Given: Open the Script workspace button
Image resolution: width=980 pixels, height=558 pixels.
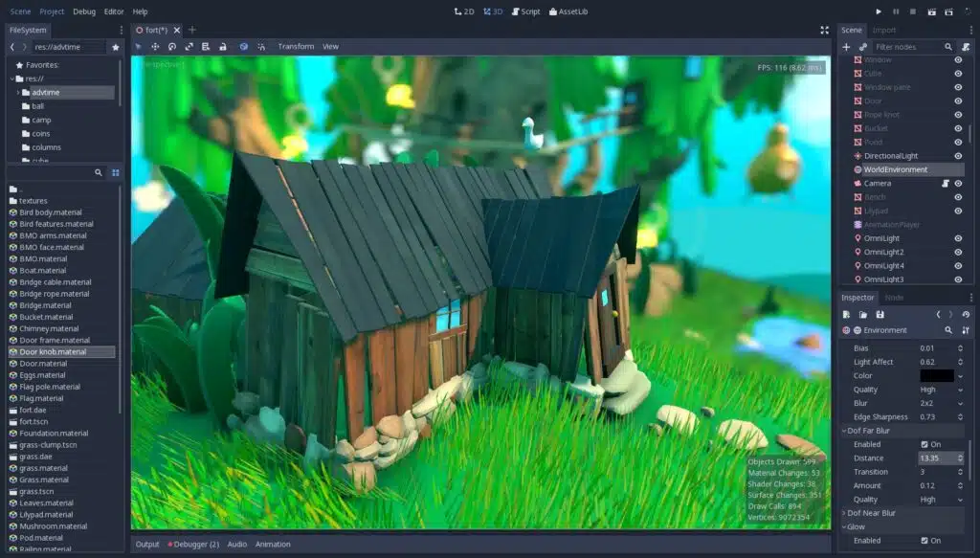Looking at the screenshot, I should pos(526,11).
